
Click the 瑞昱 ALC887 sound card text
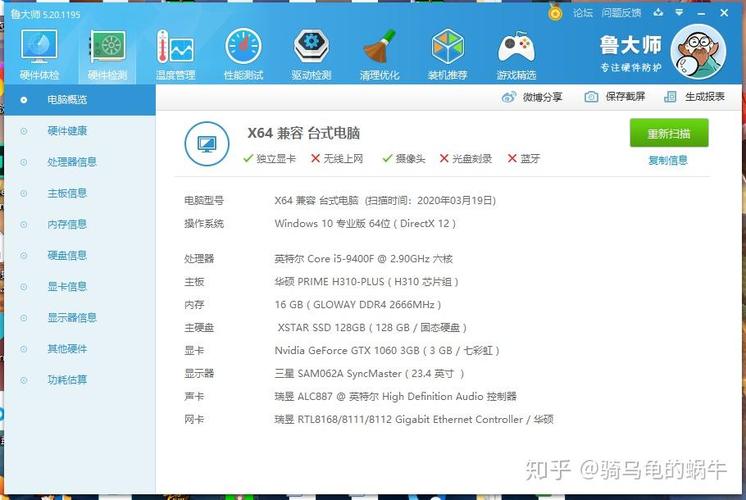(x=395, y=396)
